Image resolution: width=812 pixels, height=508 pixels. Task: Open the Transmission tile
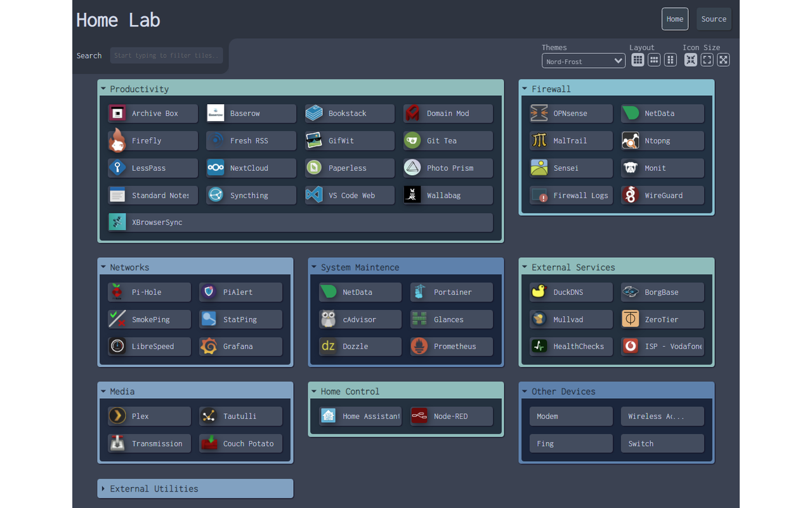[149, 444]
